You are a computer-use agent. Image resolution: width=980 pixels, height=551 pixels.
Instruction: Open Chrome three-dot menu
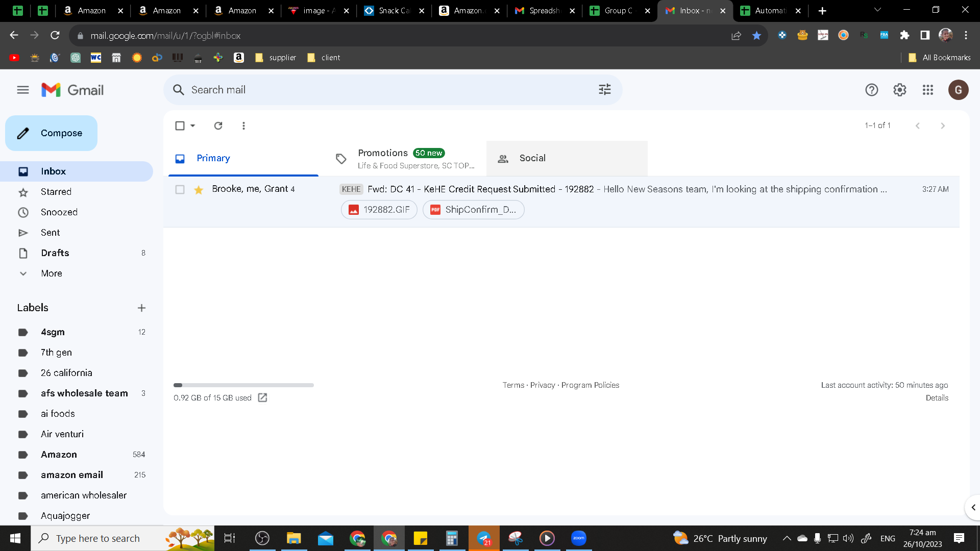[966, 35]
